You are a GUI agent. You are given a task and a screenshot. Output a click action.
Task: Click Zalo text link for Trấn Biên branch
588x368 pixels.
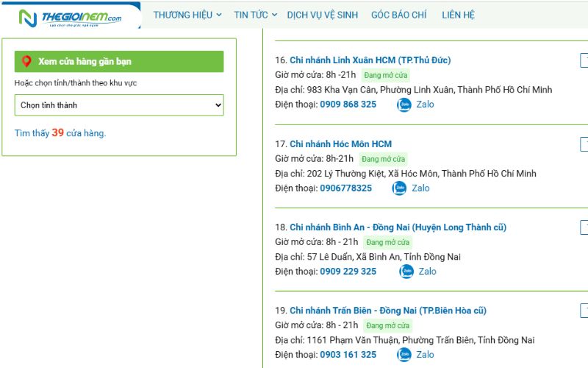coord(425,355)
